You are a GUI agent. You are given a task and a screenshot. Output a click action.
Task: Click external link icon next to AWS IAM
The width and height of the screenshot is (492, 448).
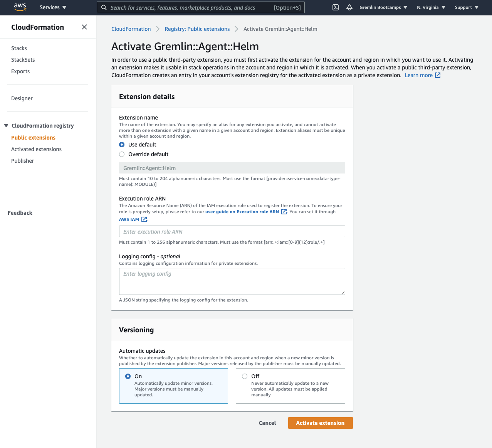click(144, 219)
